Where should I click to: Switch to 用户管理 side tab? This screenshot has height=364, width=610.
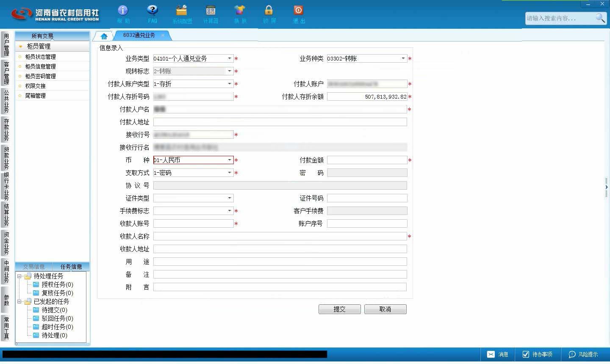(6, 44)
